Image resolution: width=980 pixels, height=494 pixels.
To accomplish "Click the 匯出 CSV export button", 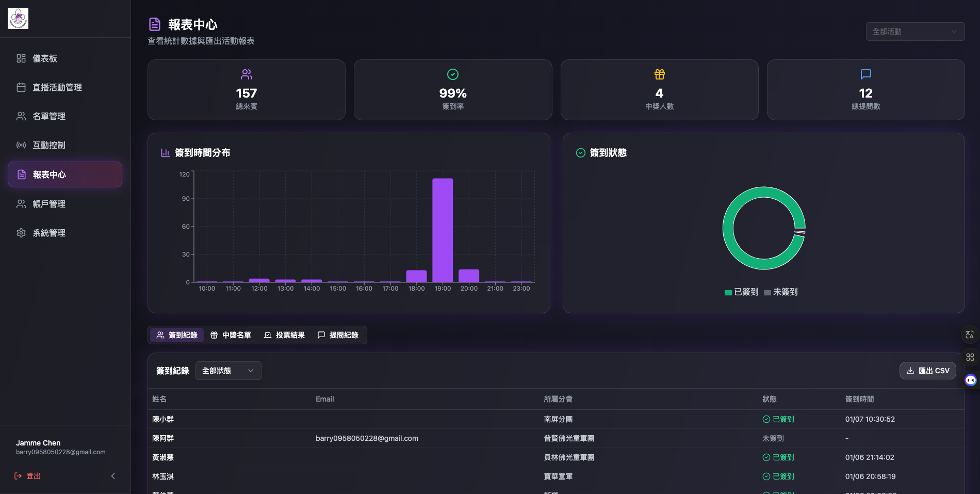I will [x=927, y=371].
